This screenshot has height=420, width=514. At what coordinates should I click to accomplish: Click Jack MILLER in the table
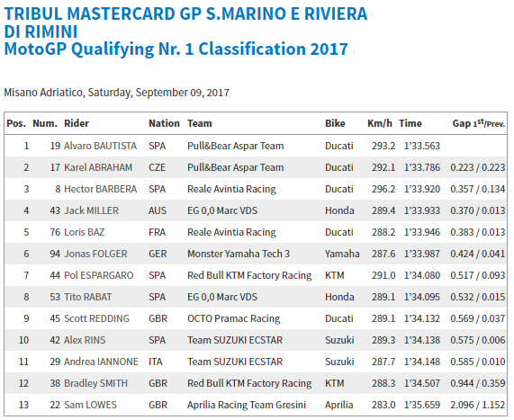[91, 210]
